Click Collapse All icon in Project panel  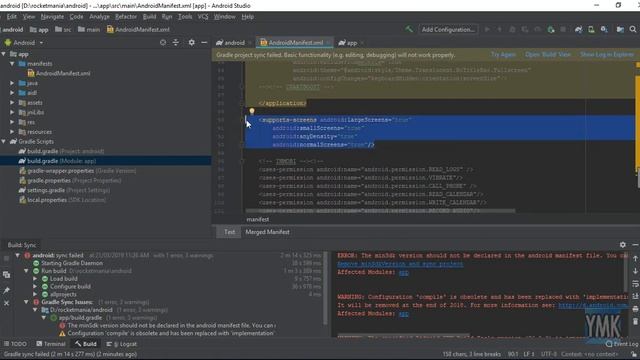176,42
